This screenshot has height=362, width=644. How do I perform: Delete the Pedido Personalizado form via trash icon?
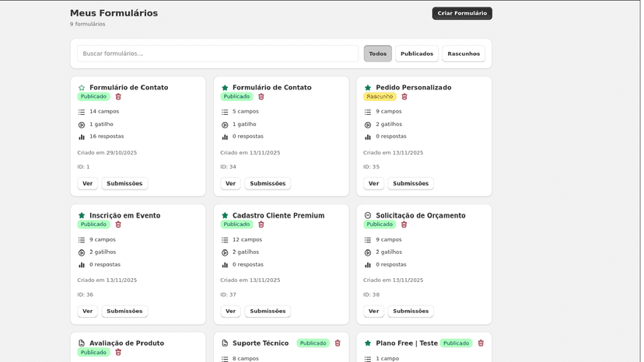click(404, 97)
